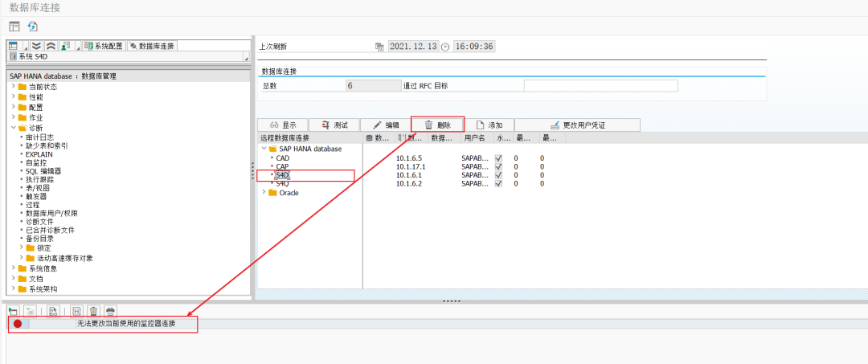Expand the 系统信息 folder
This screenshot has width=868, height=364.
tap(14, 268)
